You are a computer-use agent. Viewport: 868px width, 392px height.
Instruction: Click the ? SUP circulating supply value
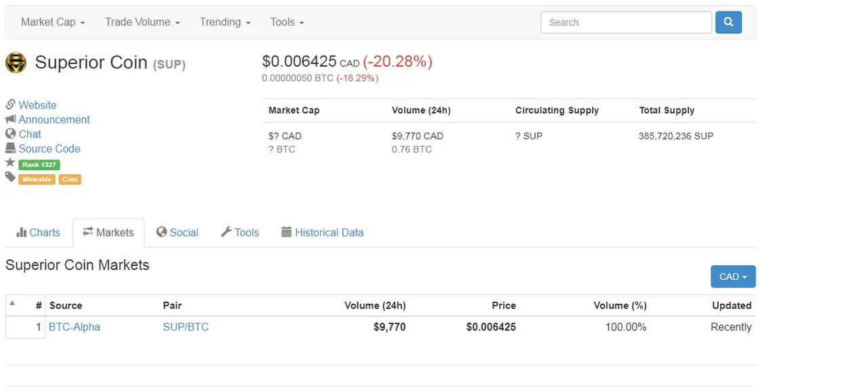529,136
